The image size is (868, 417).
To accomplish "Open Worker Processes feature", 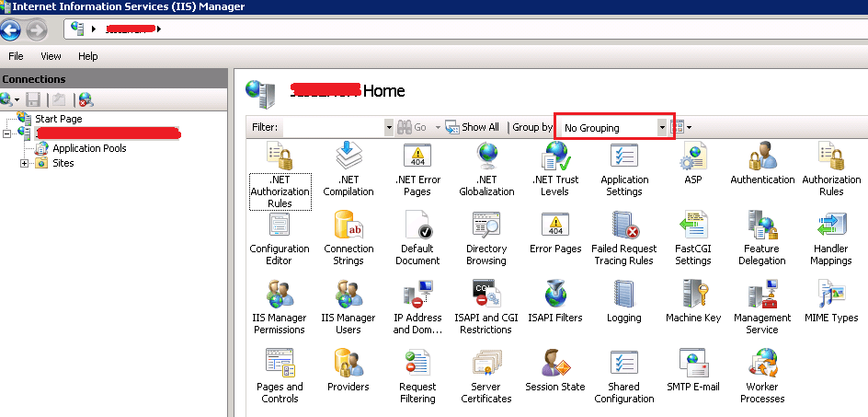I will point(762,376).
